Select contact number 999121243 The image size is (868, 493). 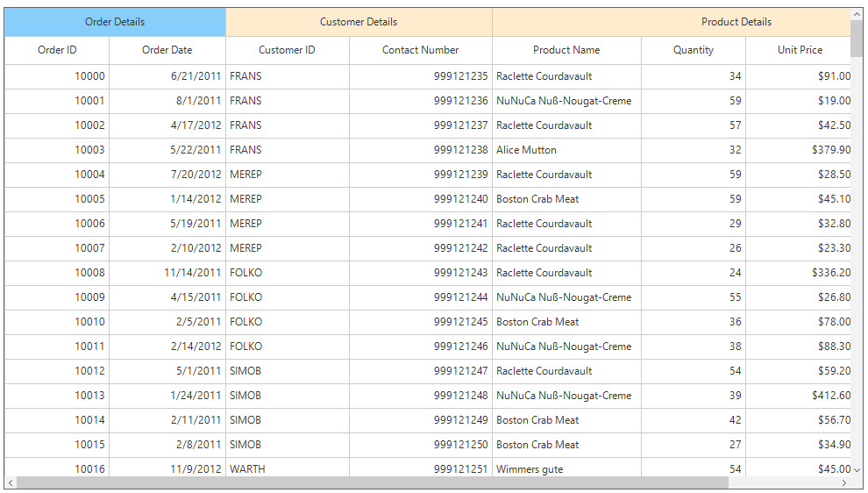(x=421, y=273)
